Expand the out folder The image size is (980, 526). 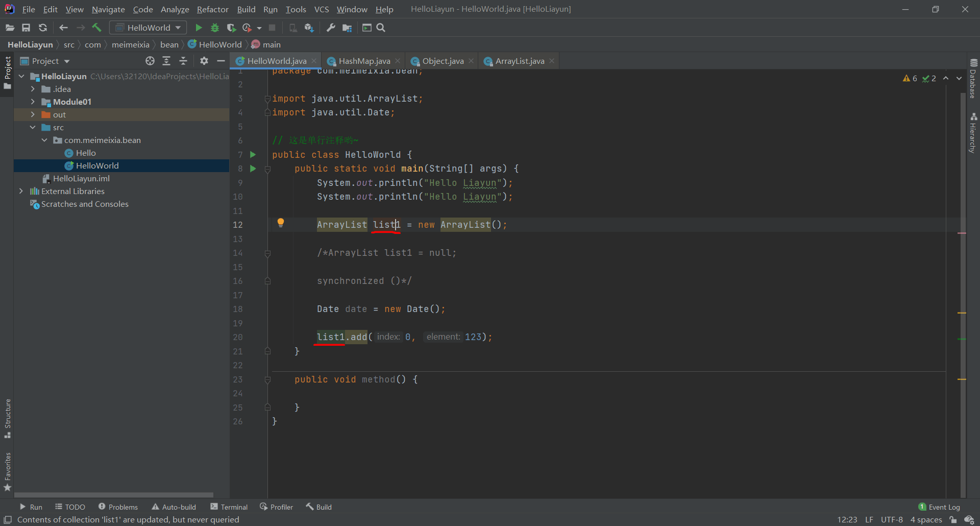(x=33, y=114)
